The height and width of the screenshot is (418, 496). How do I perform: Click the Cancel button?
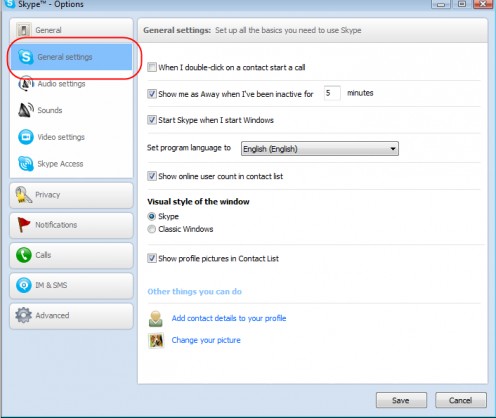[x=461, y=400]
